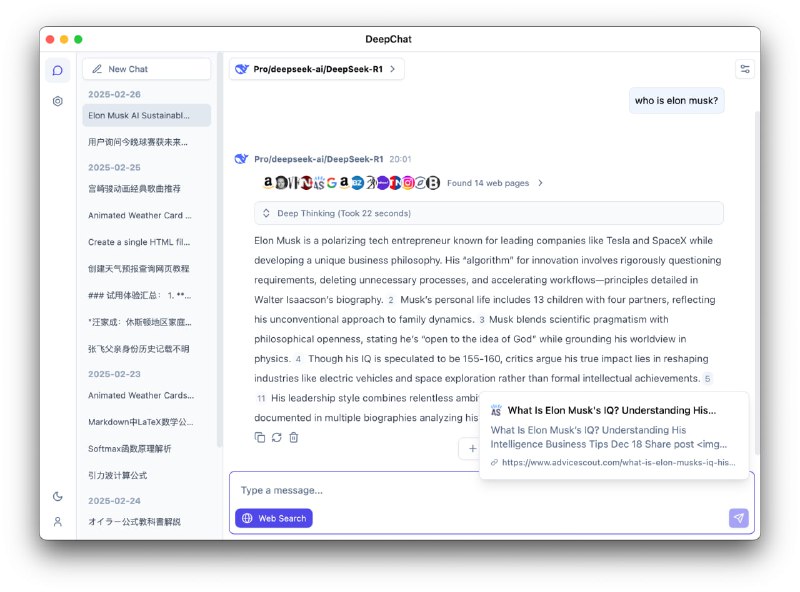
Task: Open model parameter settings at top right
Action: coord(744,68)
